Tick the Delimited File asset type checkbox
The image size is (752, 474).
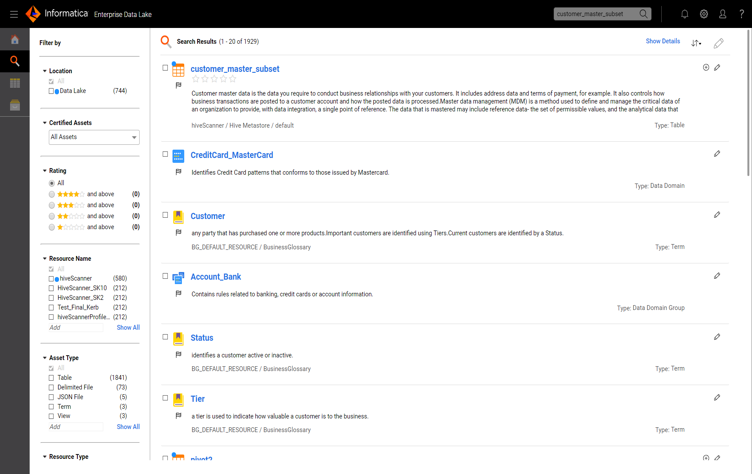[52, 387]
